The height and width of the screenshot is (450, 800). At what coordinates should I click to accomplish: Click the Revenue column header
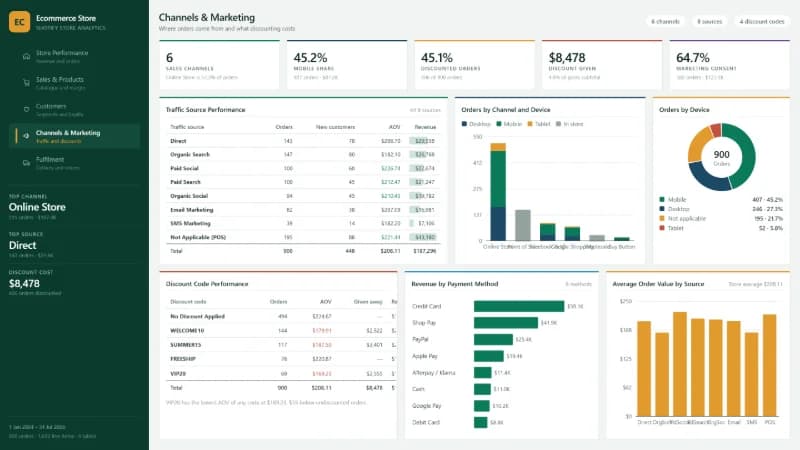click(x=425, y=127)
